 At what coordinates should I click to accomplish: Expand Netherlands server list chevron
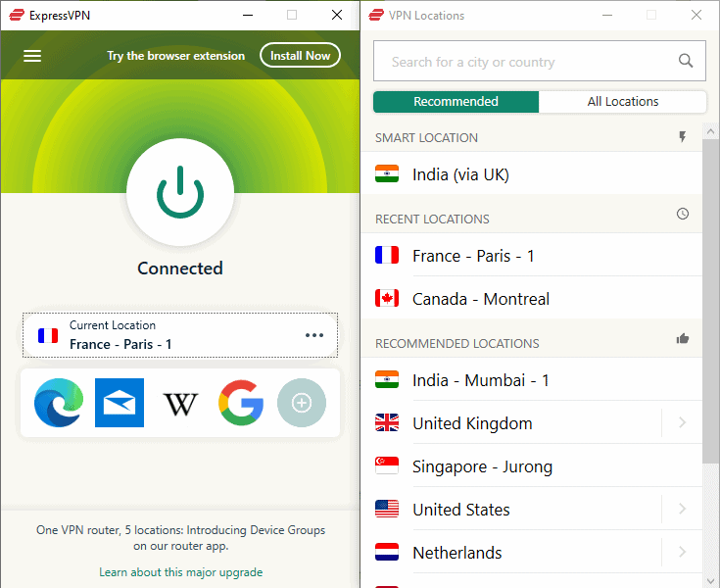point(683,552)
